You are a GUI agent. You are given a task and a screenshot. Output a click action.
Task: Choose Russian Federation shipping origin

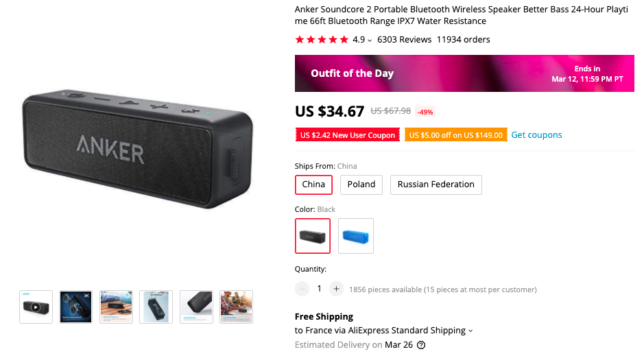point(436,185)
